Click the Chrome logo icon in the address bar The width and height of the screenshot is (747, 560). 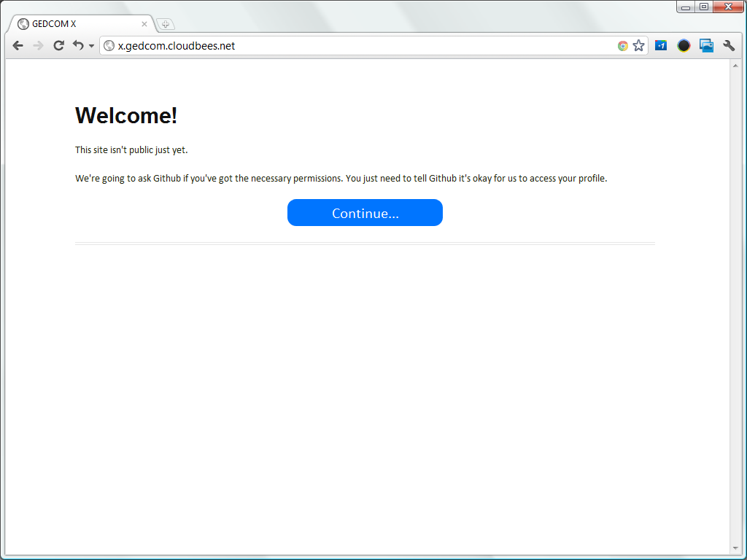click(623, 46)
